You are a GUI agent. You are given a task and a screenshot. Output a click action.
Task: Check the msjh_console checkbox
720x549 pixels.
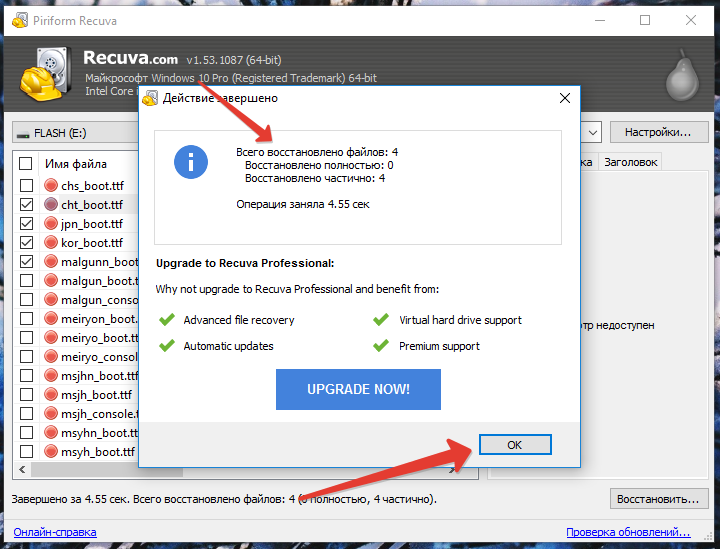pyautogui.click(x=27, y=414)
